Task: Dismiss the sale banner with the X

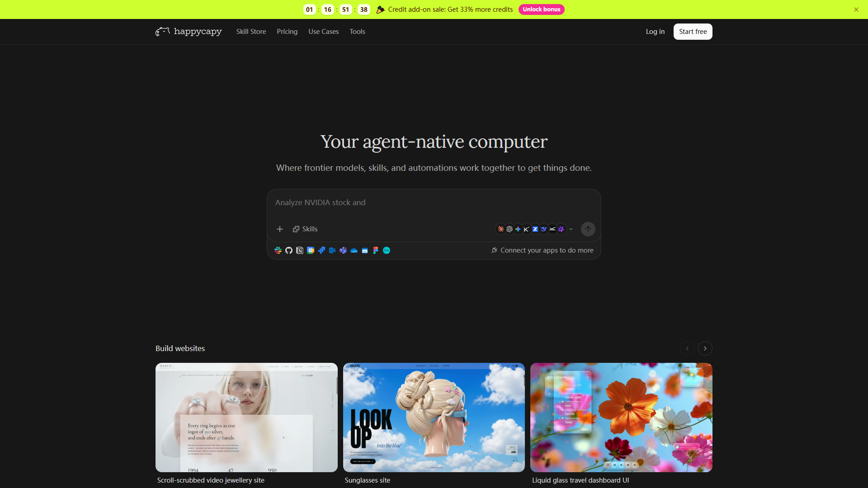Action: pyautogui.click(x=856, y=9)
